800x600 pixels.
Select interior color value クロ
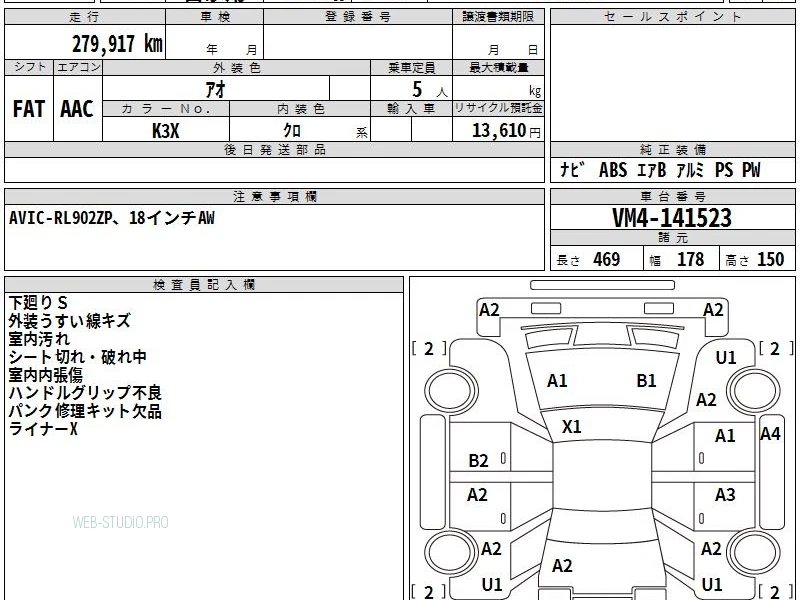[x=292, y=131]
